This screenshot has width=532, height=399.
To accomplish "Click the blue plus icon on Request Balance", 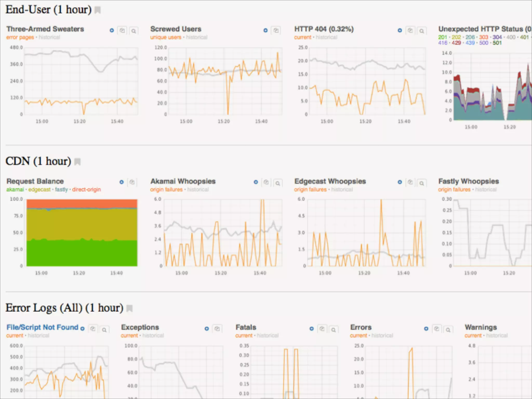I will [121, 182].
